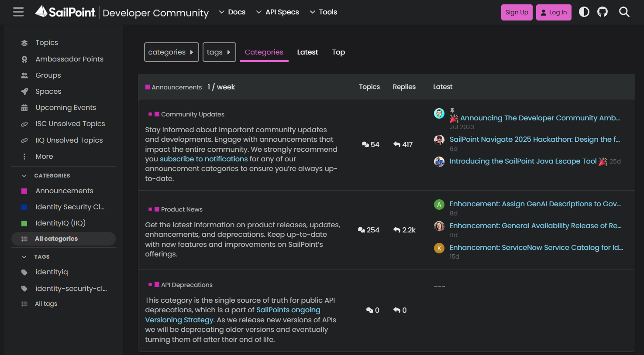Image resolution: width=644 pixels, height=355 pixels.
Task: Click the Community Updates 54 topics count
Action: 371,145
